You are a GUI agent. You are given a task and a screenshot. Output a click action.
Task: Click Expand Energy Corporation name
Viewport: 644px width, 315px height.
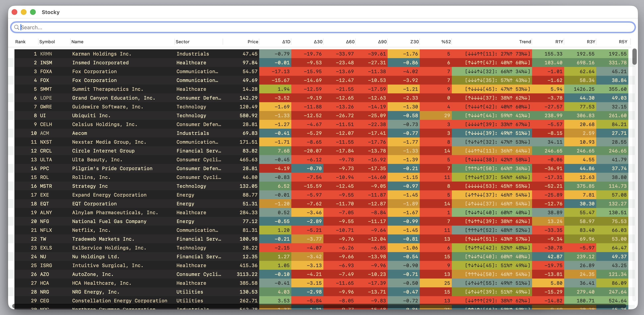[x=109, y=195]
